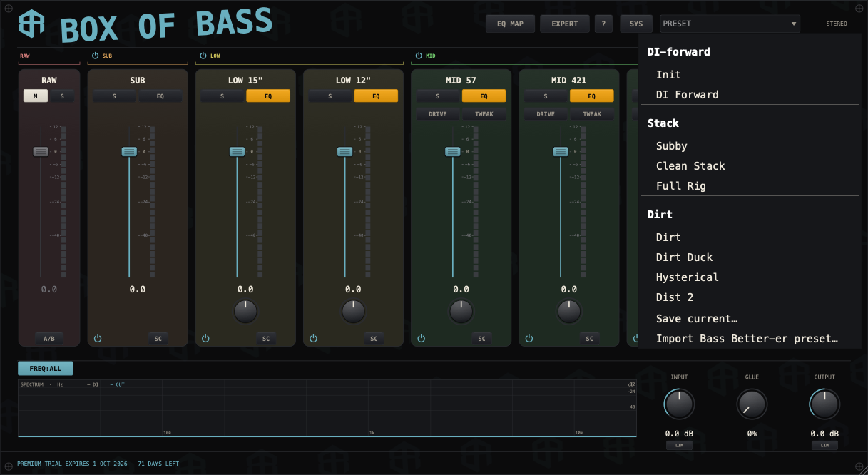This screenshot has width=868, height=475.
Task: Disable EQ on the MID 57 channel
Action: (484, 96)
